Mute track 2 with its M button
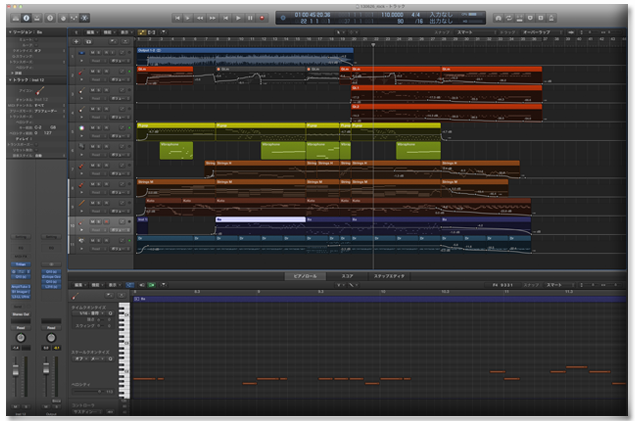 point(93,71)
